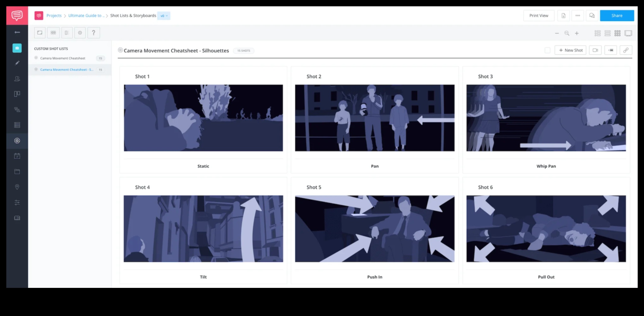Click the Print View button
Viewport: 644px width, 316px height.
539,15
